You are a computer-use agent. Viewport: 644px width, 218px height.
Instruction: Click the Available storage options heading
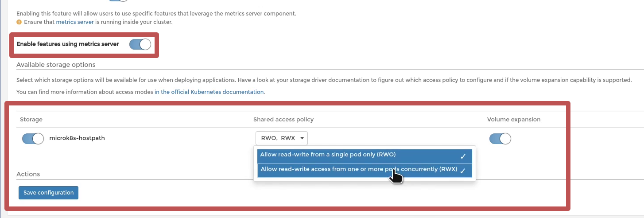(x=56, y=65)
